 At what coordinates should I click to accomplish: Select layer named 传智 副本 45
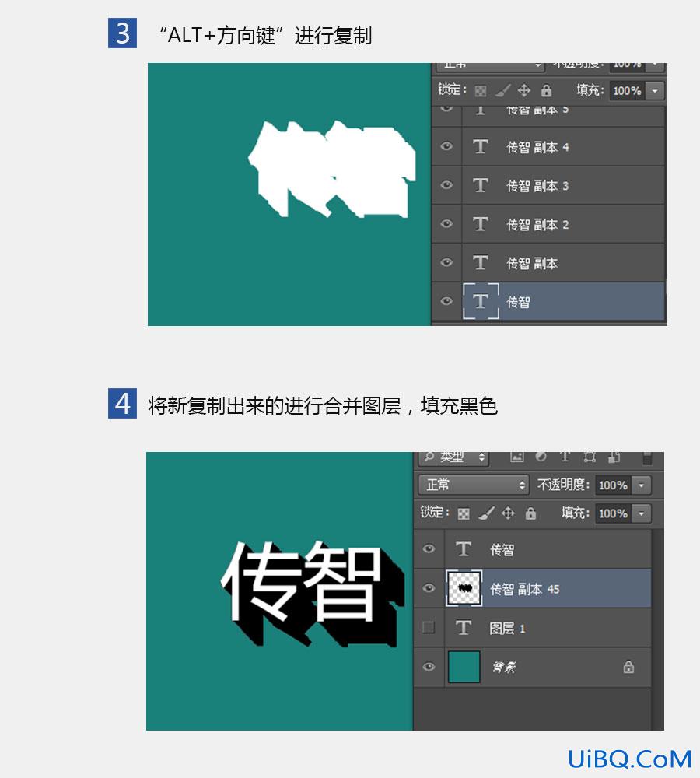coord(525,589)
